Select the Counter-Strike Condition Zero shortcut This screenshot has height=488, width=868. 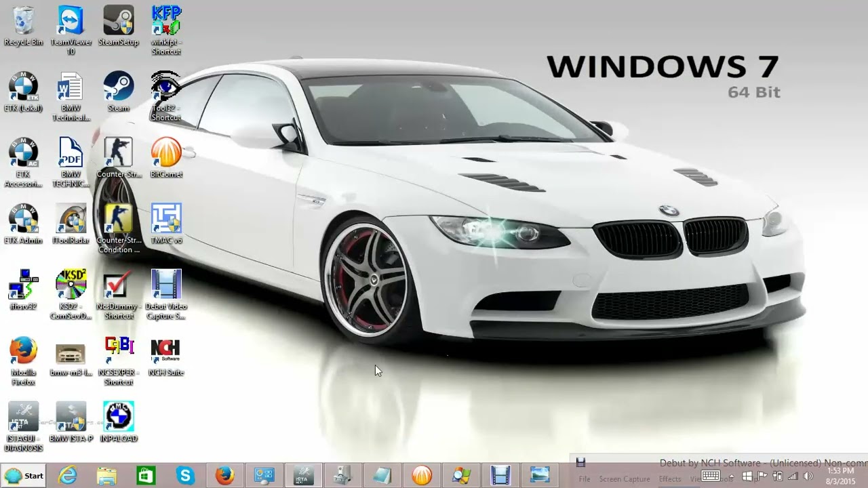119,229
